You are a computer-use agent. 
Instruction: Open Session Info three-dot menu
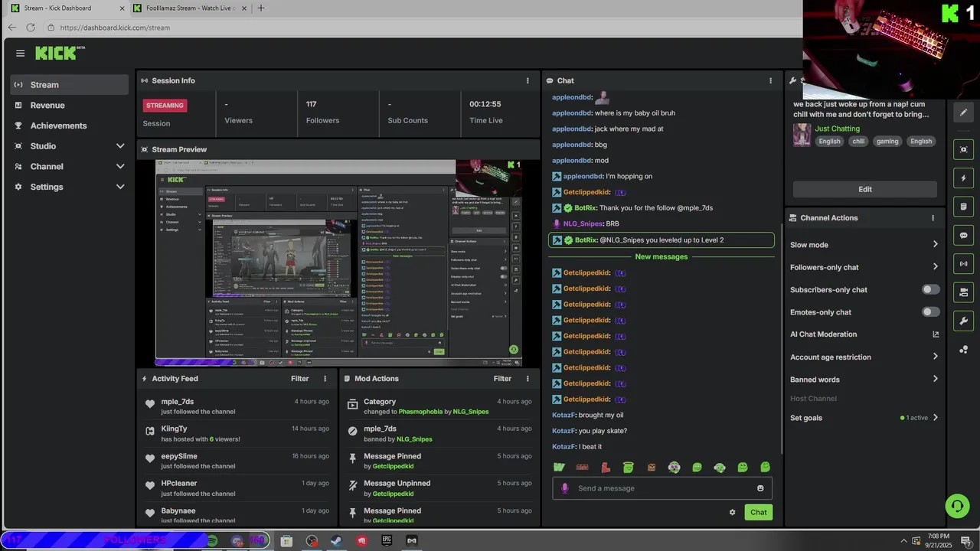point(528,80)
